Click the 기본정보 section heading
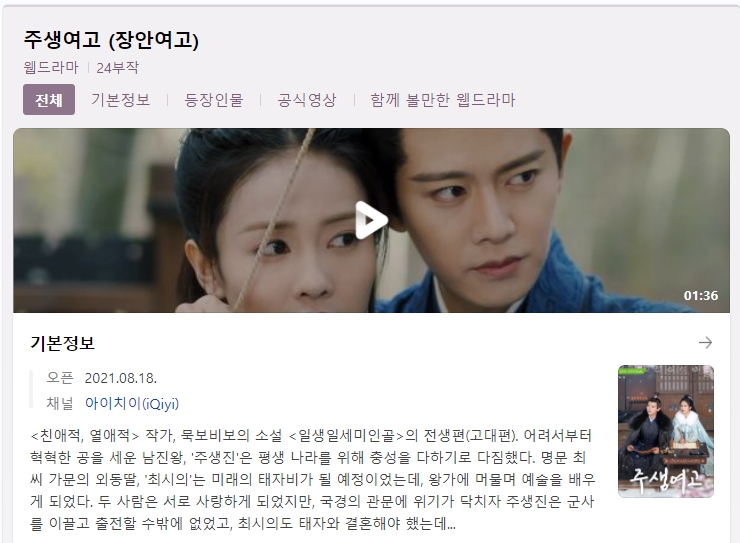This screenshot has width=740, height=543. point(62,343)
